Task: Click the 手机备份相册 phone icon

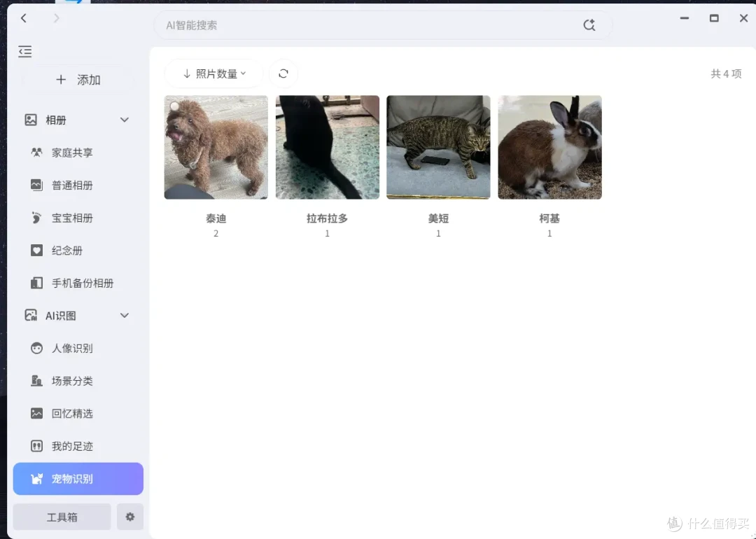Action: click(x=36, y=283)
